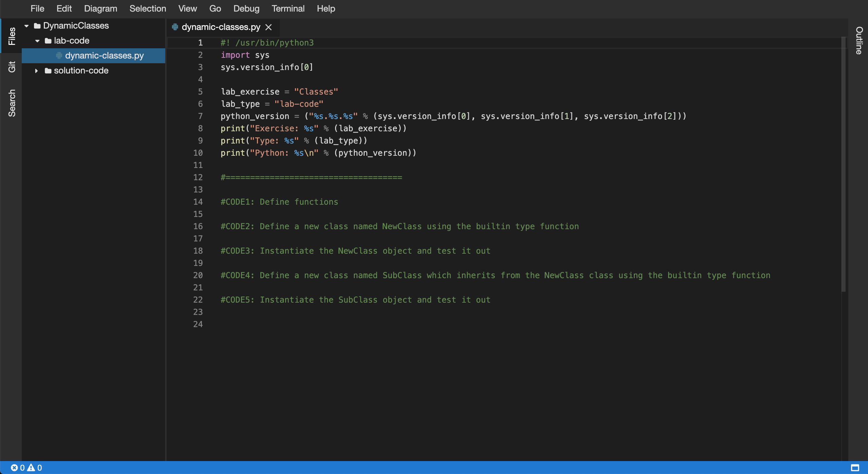Expand the solution-code folder arrow

[36, 71]
